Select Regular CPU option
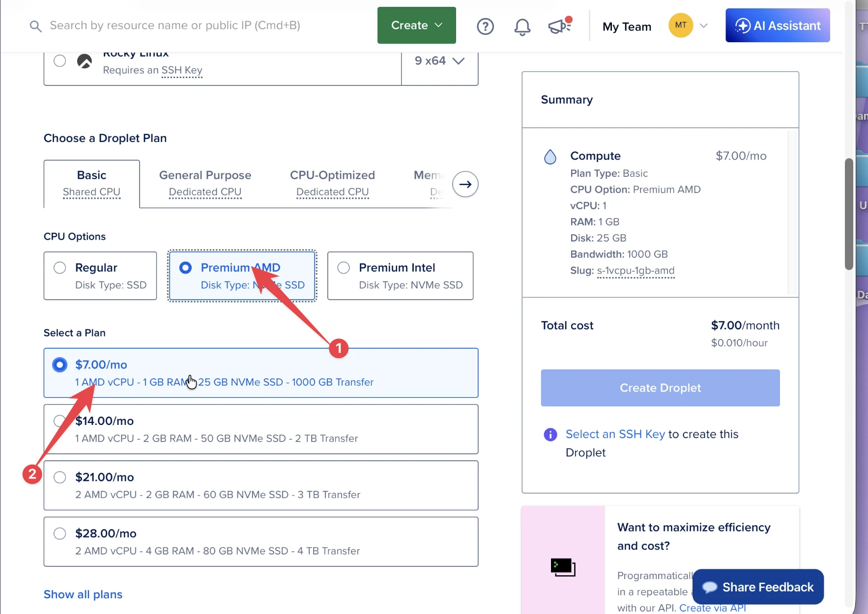 100,276
